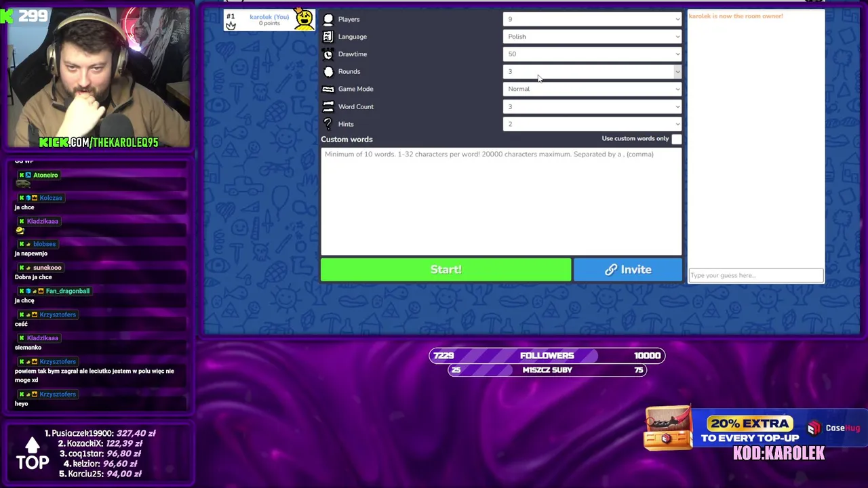Click the Language setting icon
Viewport: 868px width, 488px height.
[328, 37]
